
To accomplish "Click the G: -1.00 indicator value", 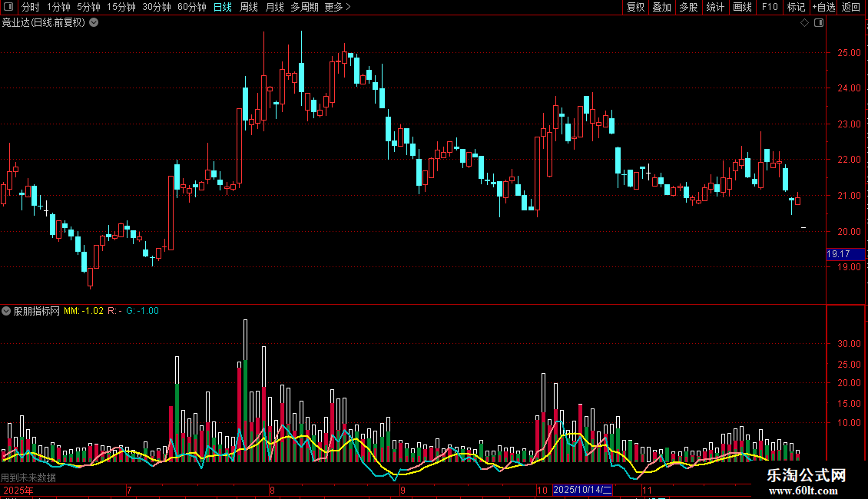I will pos(142,311).
